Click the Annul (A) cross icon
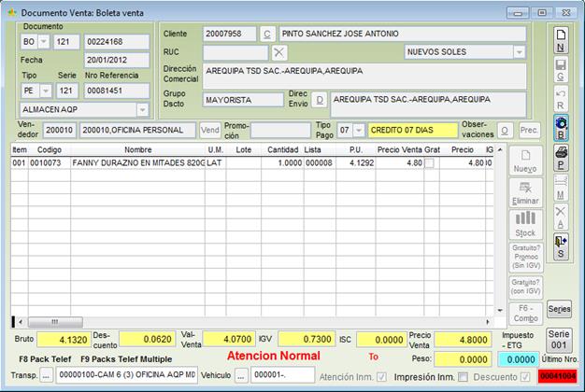 (x=561, y=217)
